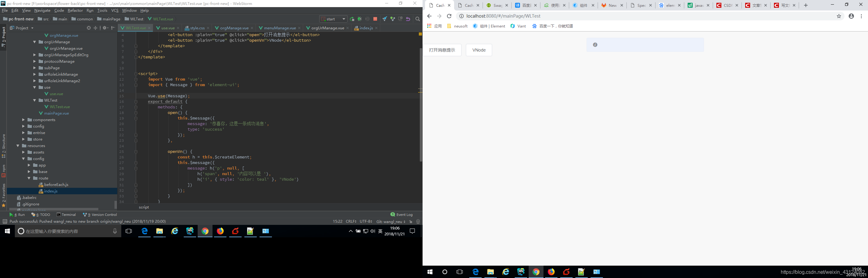The height and width of the screenshot is (278, 868).
Task: Collapse all nodes in Project panel
Action: (95, 28)
